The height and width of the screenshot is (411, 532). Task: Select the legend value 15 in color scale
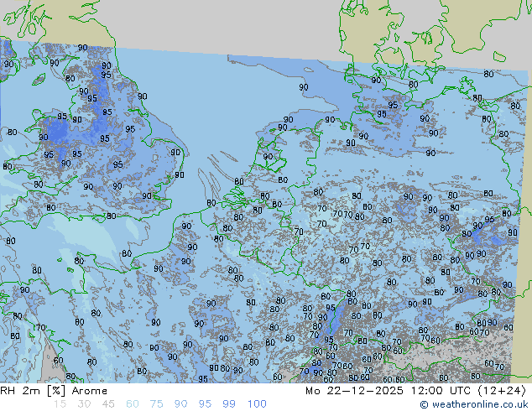click(x=60, y=404)
